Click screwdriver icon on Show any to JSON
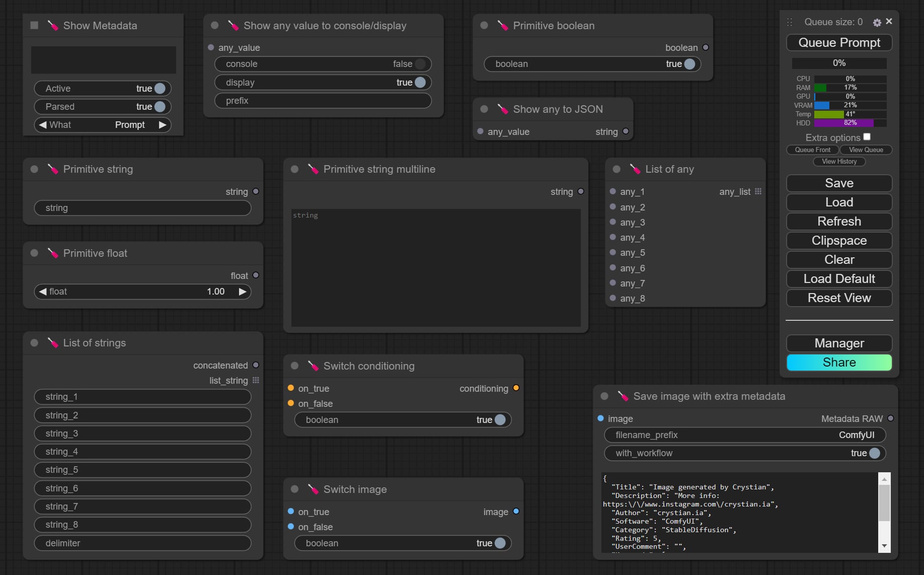This screenshot has height=575, width=924. [502, 109]
